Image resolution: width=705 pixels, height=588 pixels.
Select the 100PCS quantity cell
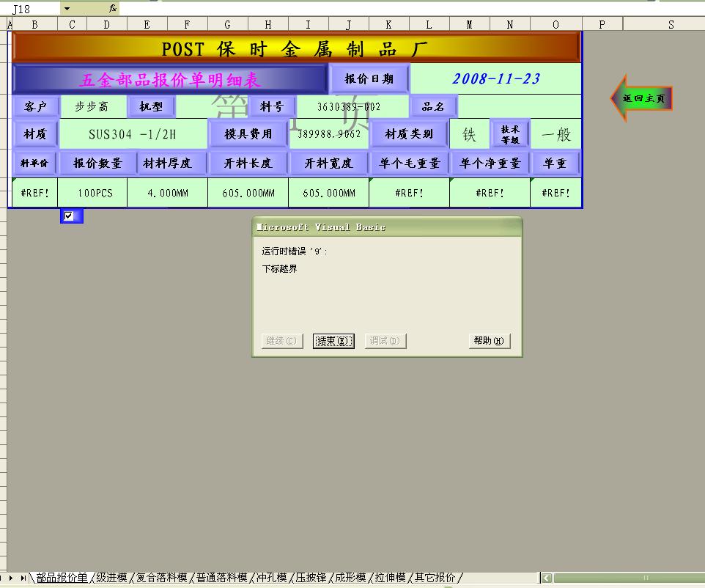click(x=92, y=193)
